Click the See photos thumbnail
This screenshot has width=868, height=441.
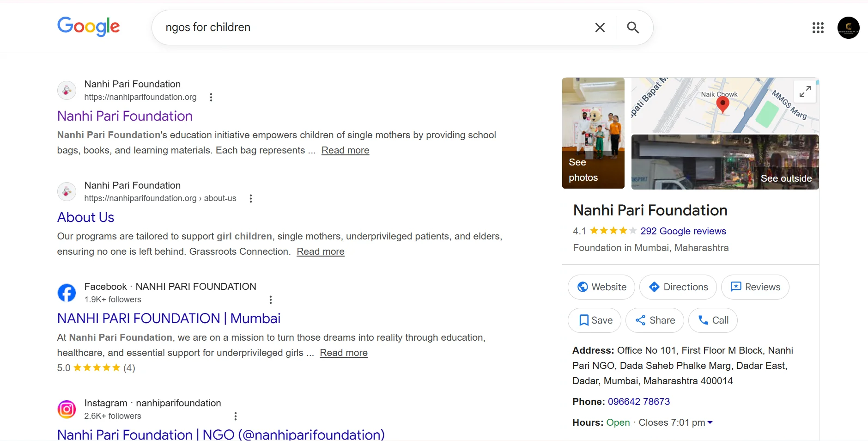(593, 133)
